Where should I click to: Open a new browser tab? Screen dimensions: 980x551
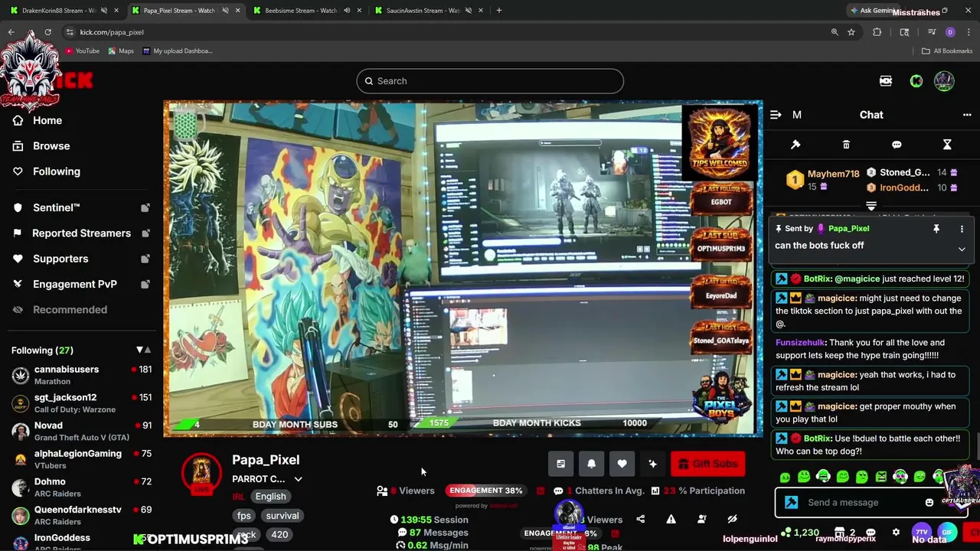tap(498, 11)
